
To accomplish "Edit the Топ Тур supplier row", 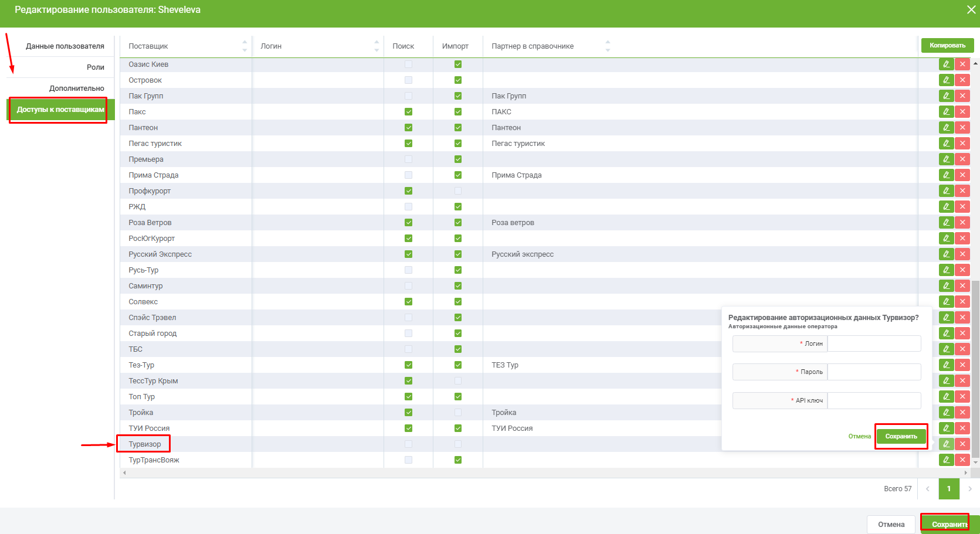I will pos(946,397).
